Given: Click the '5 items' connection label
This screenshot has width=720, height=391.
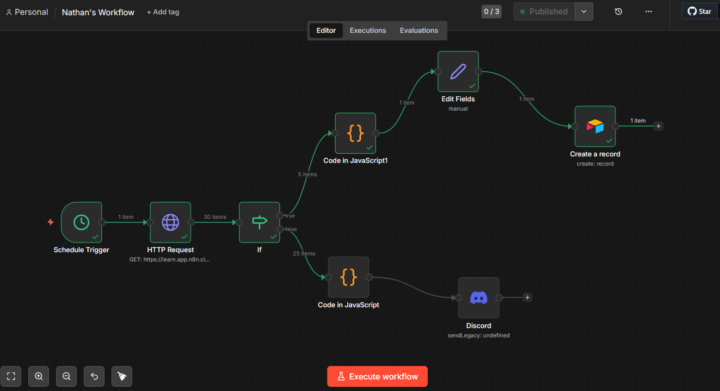Looking at the screenshot, I should tap(307, 174).
